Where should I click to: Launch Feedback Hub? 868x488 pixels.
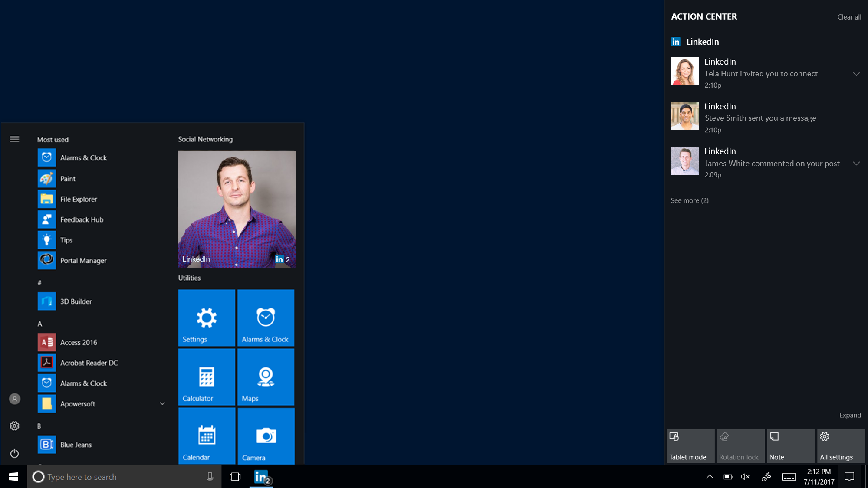(x=82, y=219)
